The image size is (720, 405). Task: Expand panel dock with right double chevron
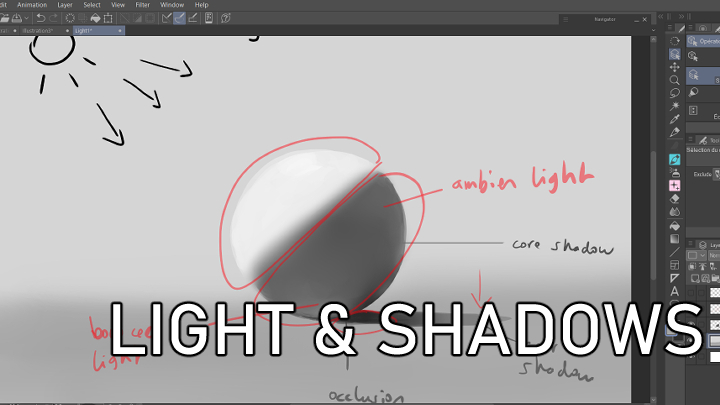tap(681, 17)
